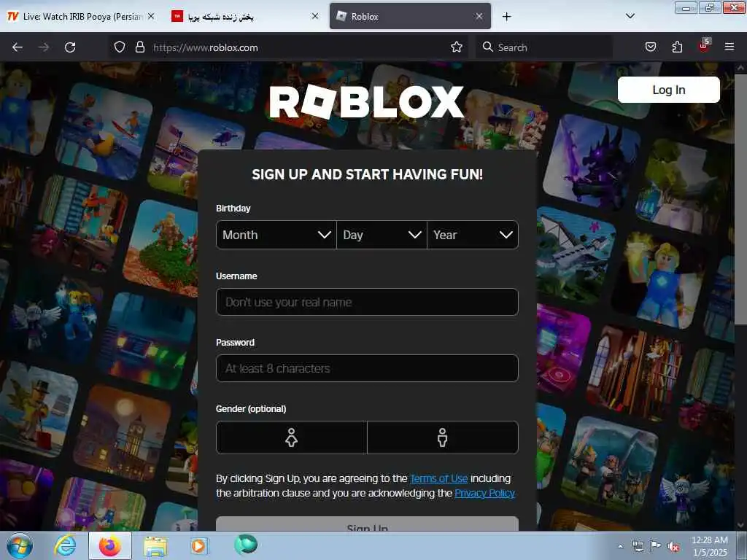Viewport: 747px width, 560px height.
Task: Launch Internet Explorer from taskbar
Action: [65, 545]
